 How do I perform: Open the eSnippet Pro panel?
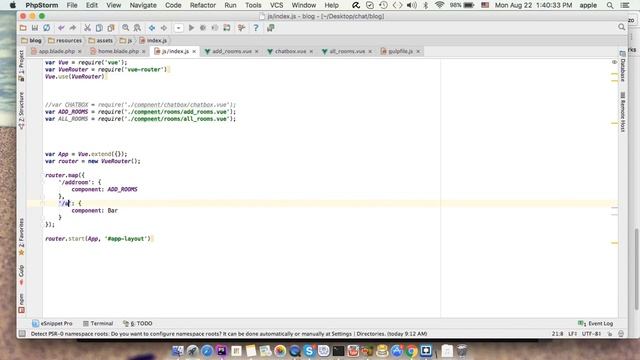tap(52, 323)
